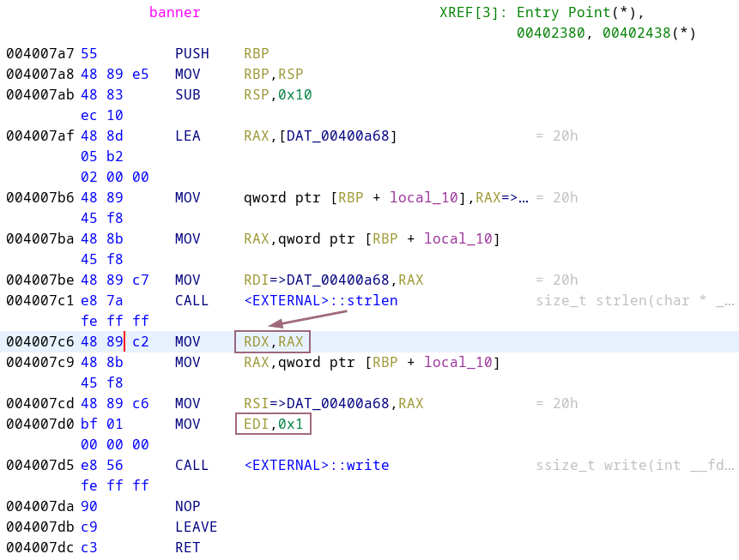Click the RET instruction at 004007dc
739x560 pixels.
click(x=188, y=548)
